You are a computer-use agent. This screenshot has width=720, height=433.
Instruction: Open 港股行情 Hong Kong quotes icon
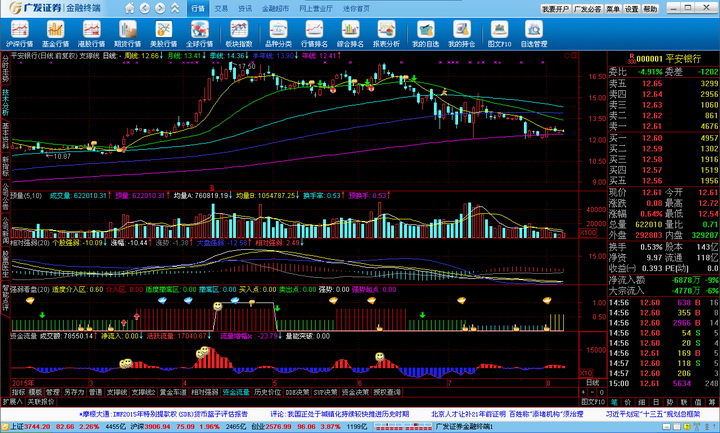(x=91, y=34)
